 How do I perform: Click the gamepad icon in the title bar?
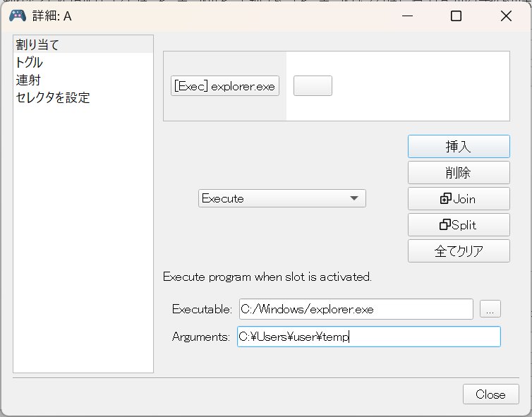(x=17, y=16)
